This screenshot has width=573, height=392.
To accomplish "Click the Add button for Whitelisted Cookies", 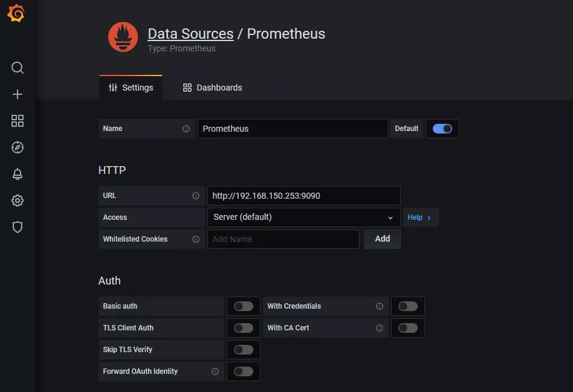I will tap(382, 239).
